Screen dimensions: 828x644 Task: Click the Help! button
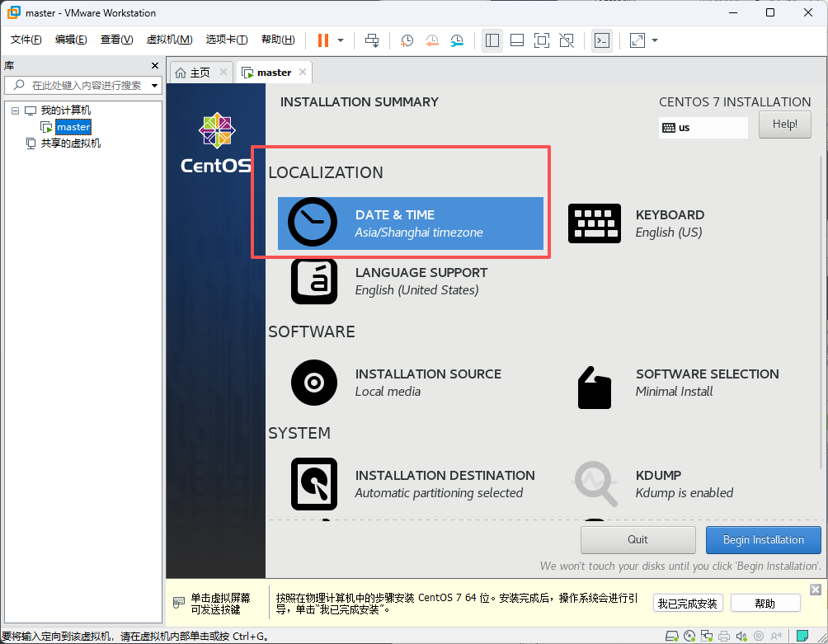click(784, 125)
